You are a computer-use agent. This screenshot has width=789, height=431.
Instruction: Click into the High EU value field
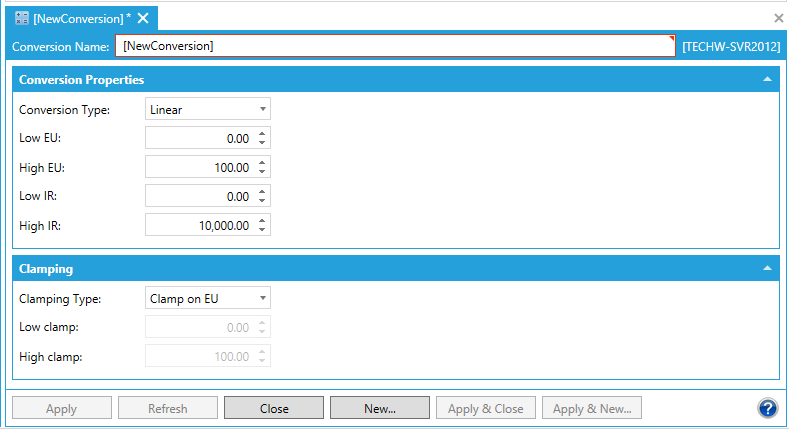click(198, 167)
